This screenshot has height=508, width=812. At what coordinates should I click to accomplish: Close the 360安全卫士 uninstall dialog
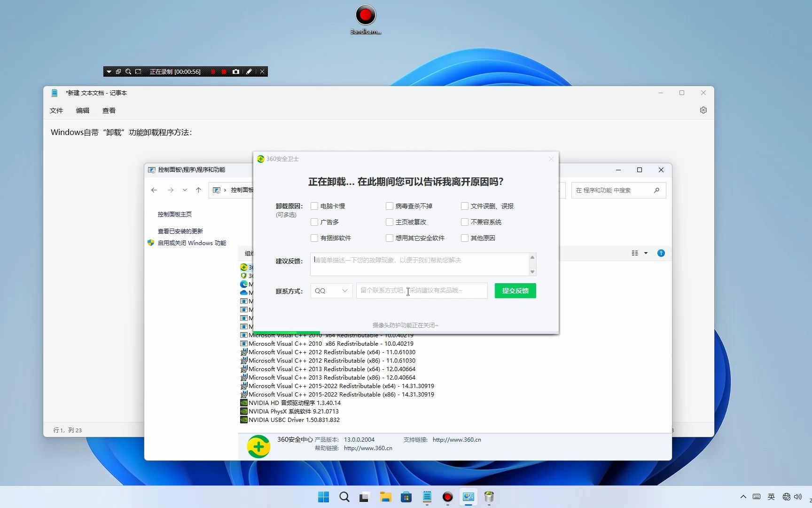coord(551,159)
